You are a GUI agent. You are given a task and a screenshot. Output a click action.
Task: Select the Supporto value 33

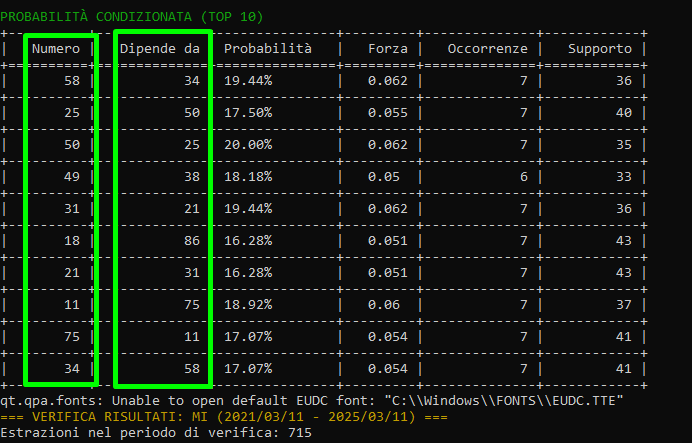tap(624, 176)
